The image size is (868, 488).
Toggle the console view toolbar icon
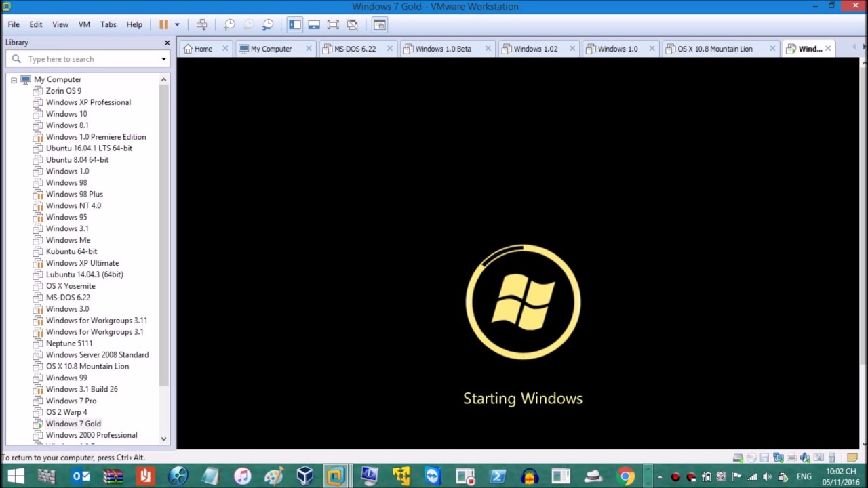coord(380,24)
